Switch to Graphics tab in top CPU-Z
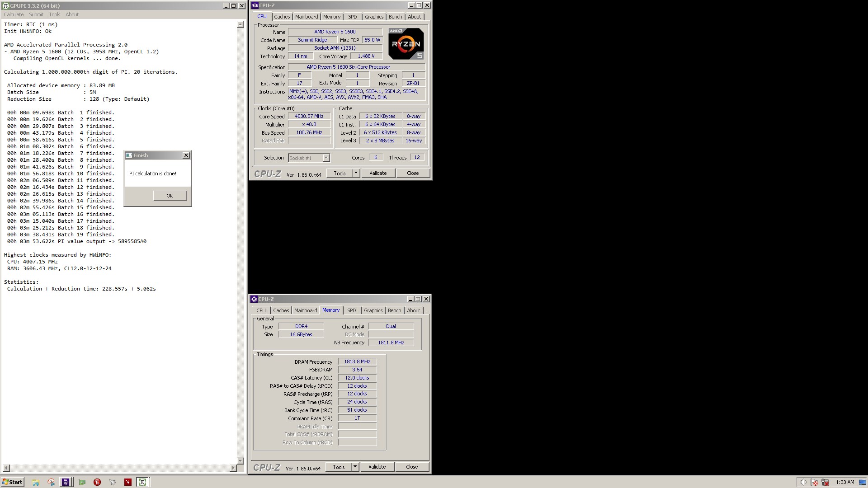Viewport: 868px width, 488px height. point(374,17)
